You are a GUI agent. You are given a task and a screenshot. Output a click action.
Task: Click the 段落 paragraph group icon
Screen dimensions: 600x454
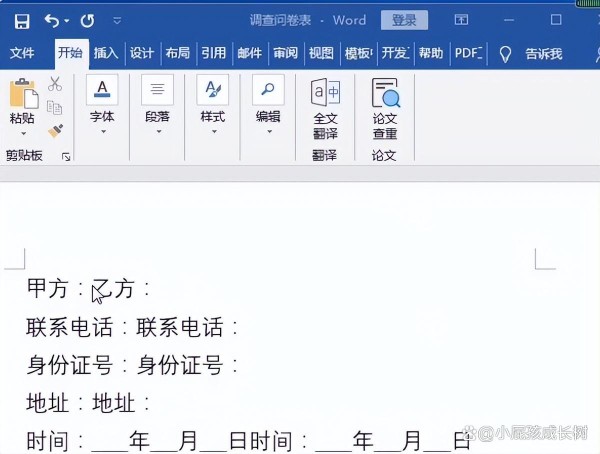(x=157, y=90)
